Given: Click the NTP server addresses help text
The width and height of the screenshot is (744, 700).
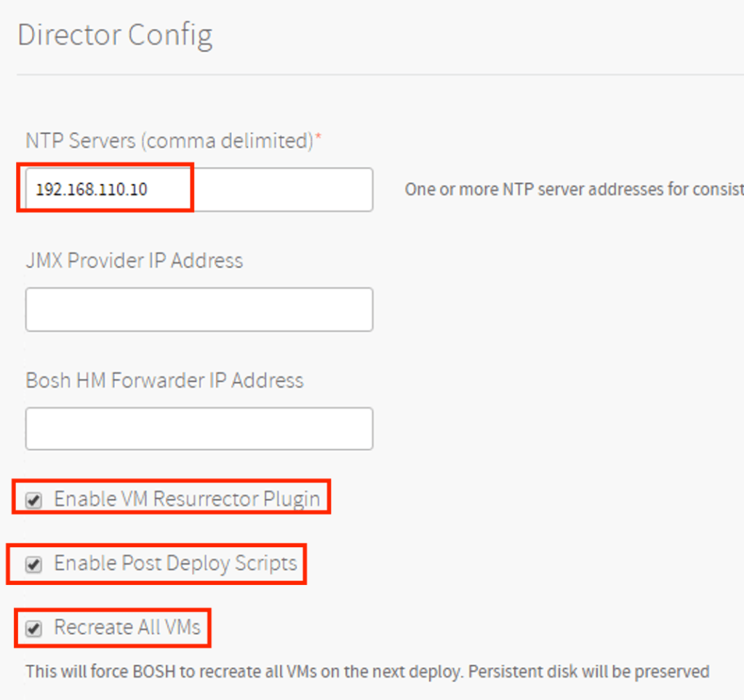Looking at the screenshot, I should [573, 190].
